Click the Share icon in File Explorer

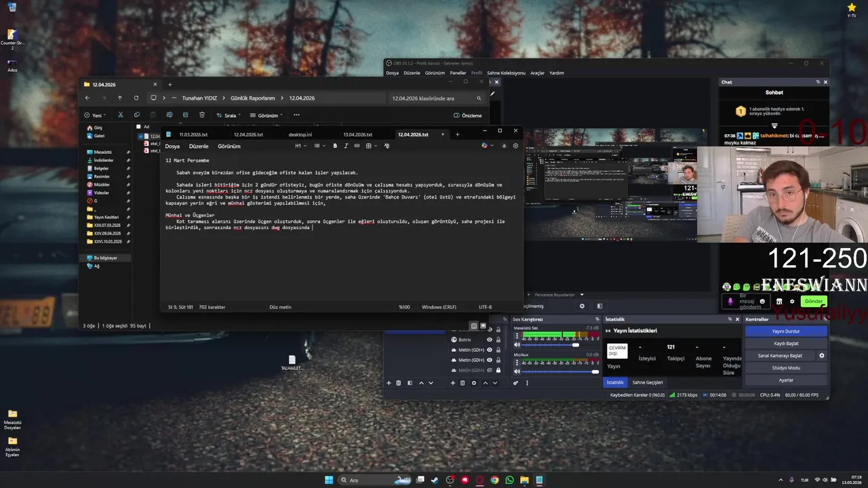tap(186, 115)
